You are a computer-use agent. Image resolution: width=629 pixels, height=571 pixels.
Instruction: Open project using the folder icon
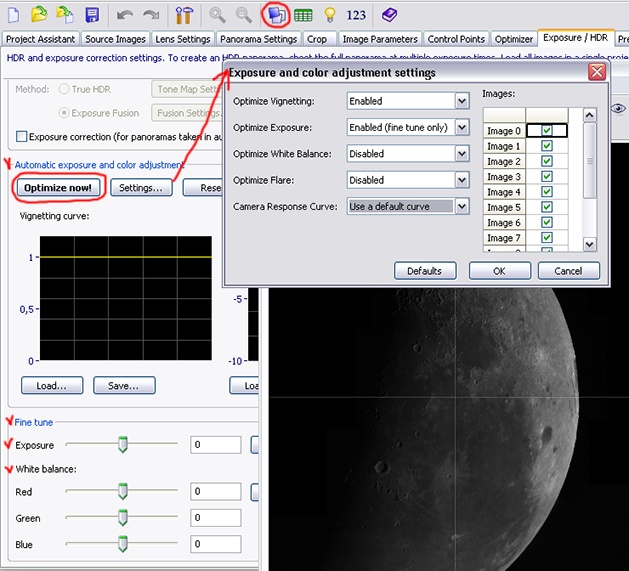[39, 15]
